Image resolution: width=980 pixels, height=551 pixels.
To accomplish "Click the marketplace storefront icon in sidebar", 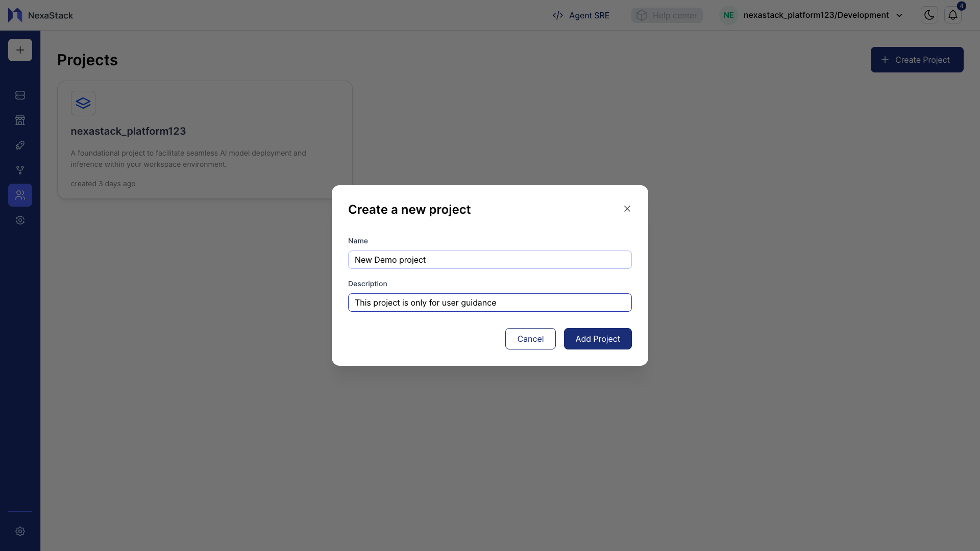I will pos(20,120).
